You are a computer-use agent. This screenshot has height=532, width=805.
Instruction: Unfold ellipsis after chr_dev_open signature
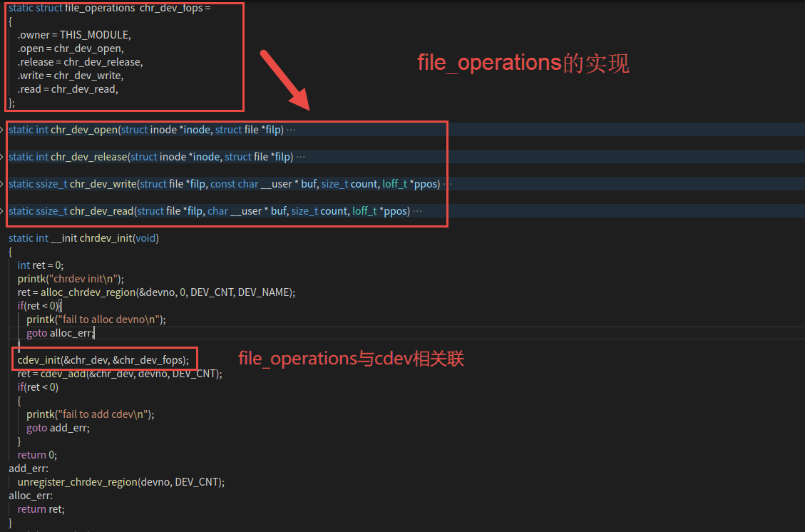[x=291, y=130]
